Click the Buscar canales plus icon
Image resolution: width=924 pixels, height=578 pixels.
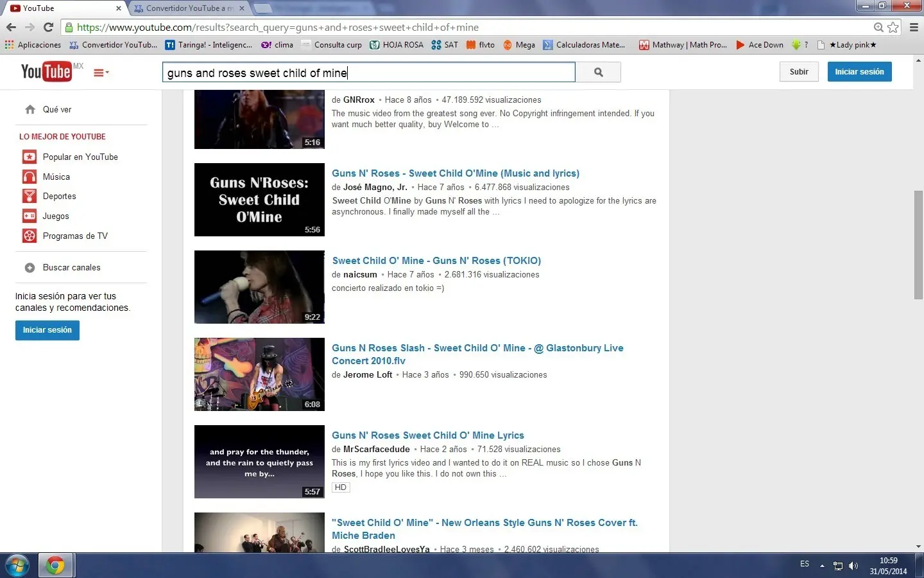click(x=30, y=268)
